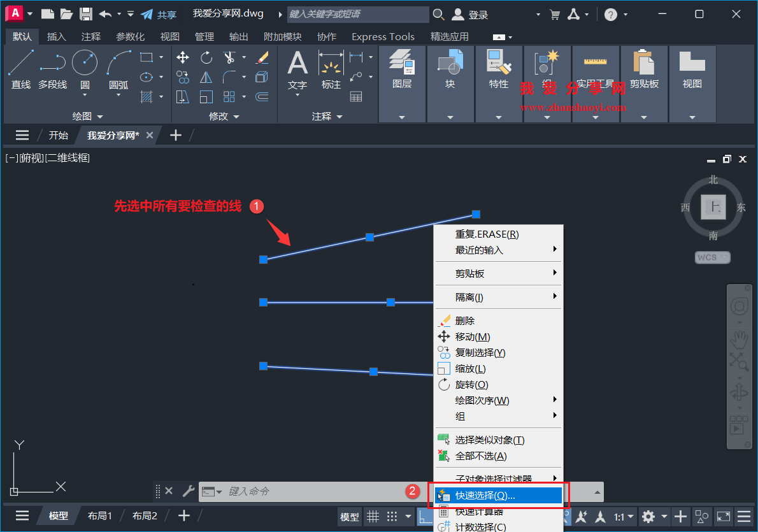Click the Copy tool in Modify panel
This screenshot has width=758, height=532.
183,77
